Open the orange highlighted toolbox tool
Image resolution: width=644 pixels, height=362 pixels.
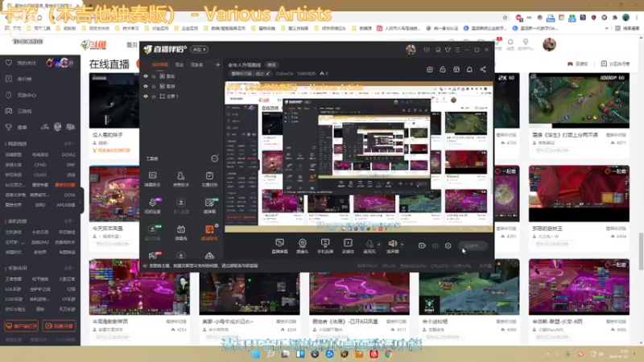point(209,232)
